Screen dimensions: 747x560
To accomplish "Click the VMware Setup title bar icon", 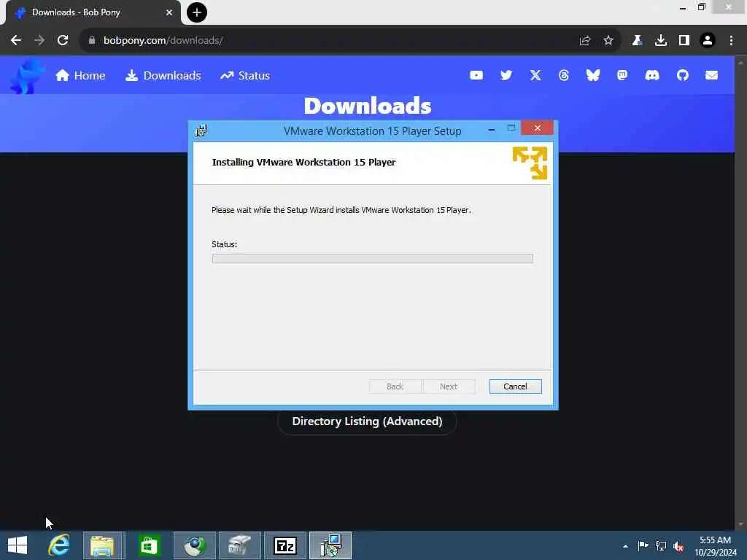I will point(201,131).
